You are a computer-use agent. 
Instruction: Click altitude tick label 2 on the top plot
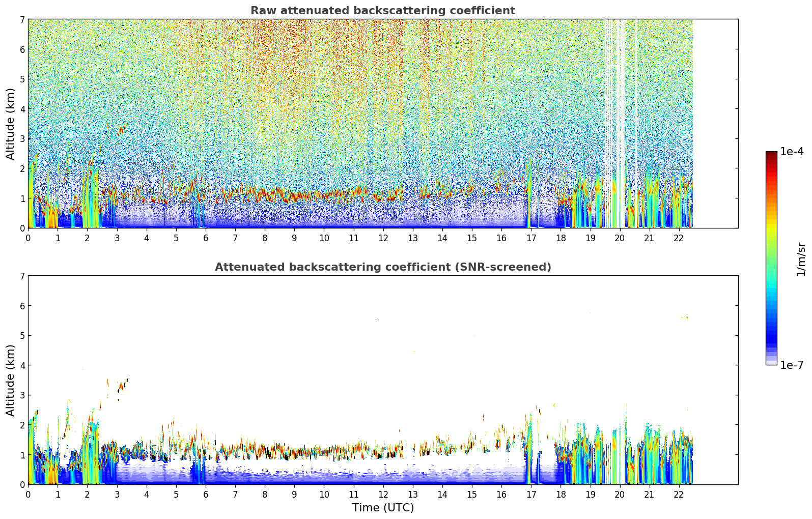(22, 168)
